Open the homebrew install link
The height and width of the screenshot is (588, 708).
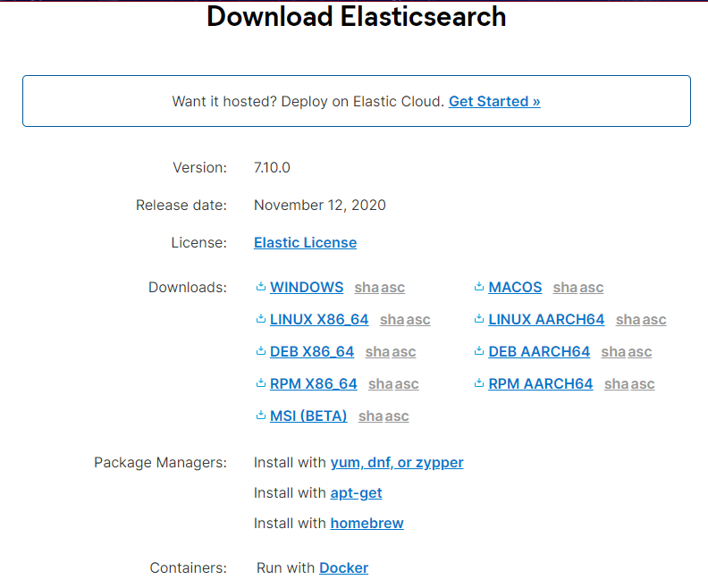point(367,523)
